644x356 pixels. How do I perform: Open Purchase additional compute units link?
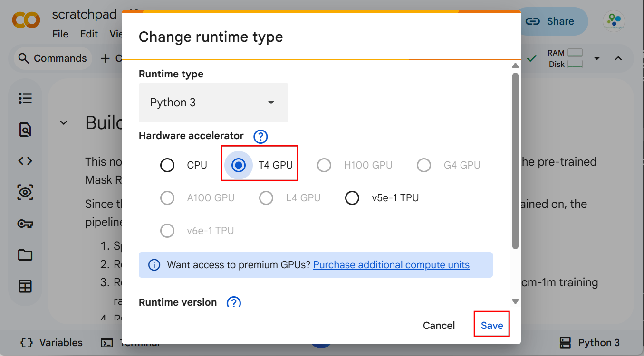(391, 265)
